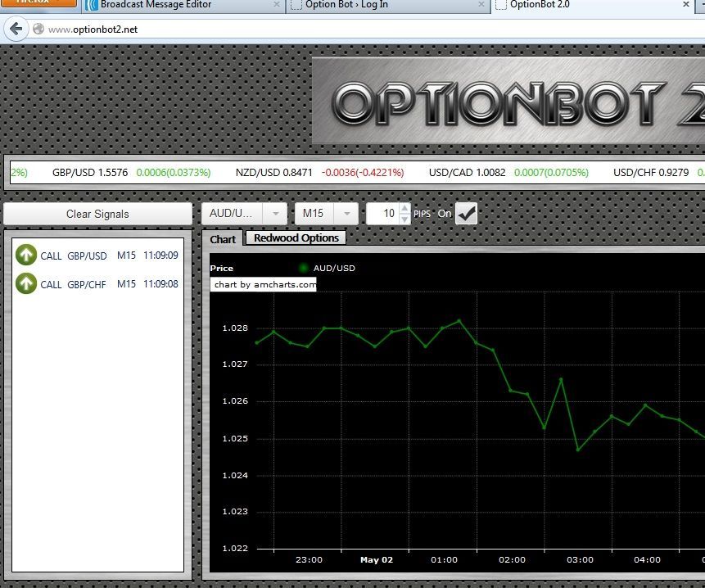This screenshot has width=705, height=588.
Task: Click the AUD/USD green legend marker
Action: 304,268
